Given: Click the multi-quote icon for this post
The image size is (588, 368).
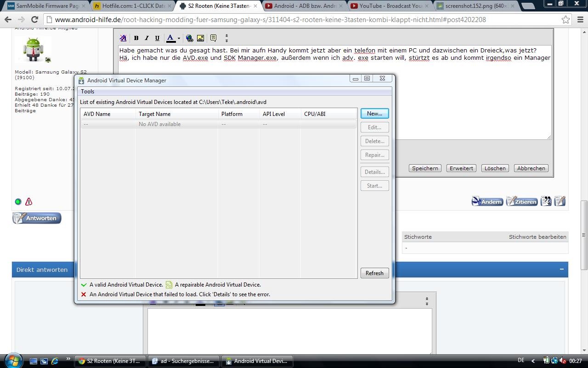Looking at the screenshot, I should [x=546, y=201].
